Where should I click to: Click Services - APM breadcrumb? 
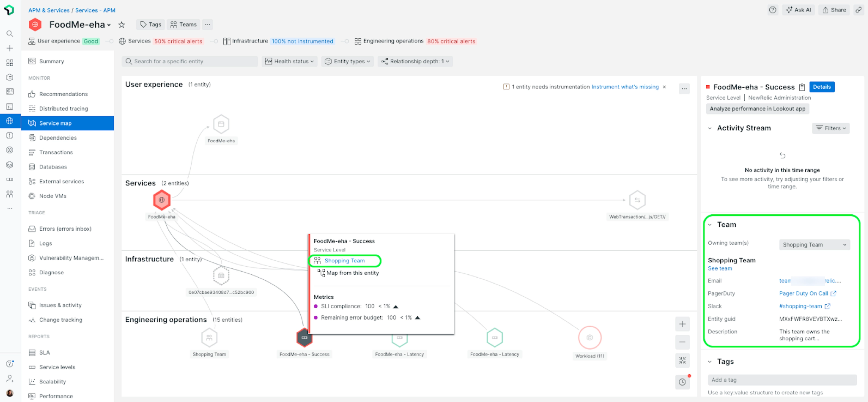coord(95,10)
